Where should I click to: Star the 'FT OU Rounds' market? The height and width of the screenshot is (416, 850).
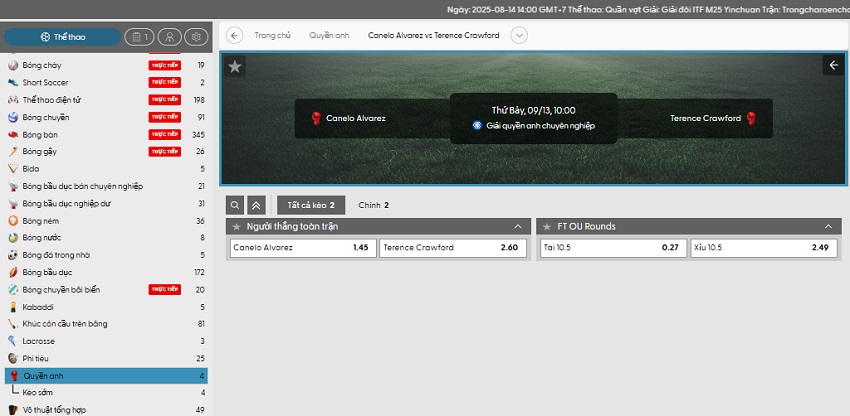coord(547,227)
